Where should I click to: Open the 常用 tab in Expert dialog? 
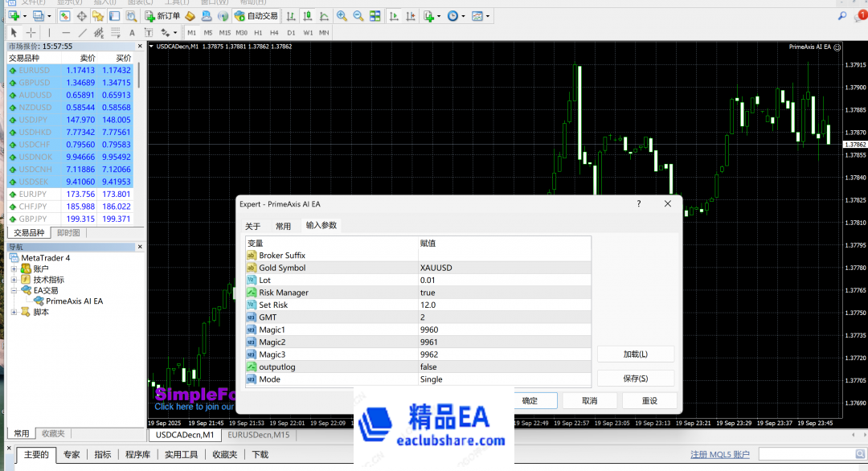pos(283,227)
